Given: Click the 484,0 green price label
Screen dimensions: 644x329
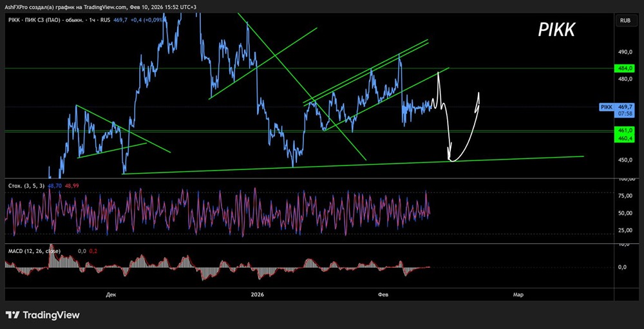Looking at the screenshot, I should point(625,68).
